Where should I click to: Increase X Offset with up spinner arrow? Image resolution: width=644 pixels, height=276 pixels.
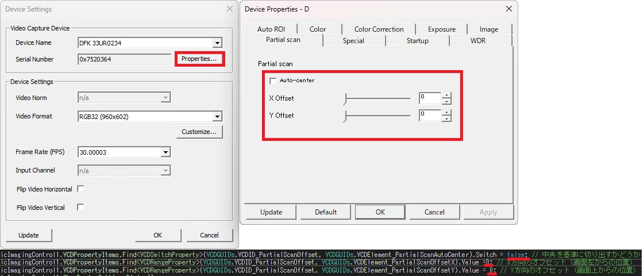pos(446,95)
